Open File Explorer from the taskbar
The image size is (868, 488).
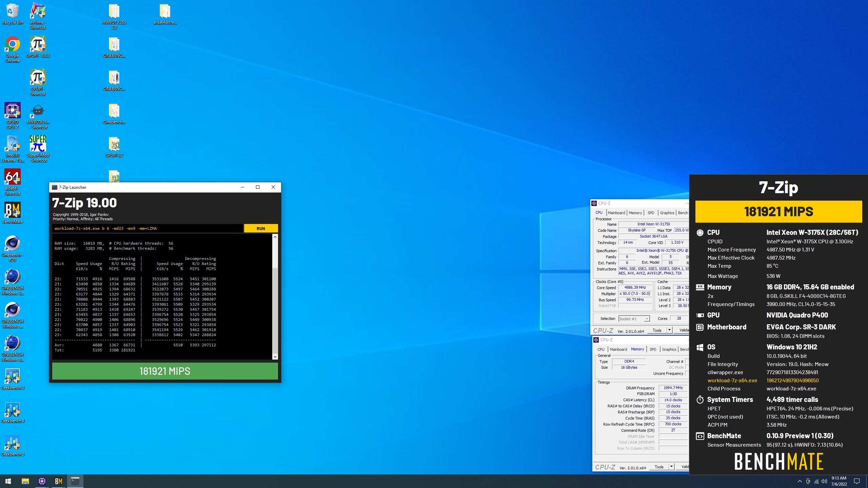(x=25, y=481)
